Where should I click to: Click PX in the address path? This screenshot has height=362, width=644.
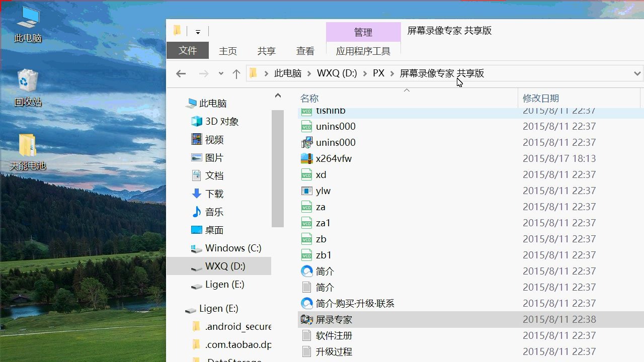pyautogui.click(x=378, y=73)
